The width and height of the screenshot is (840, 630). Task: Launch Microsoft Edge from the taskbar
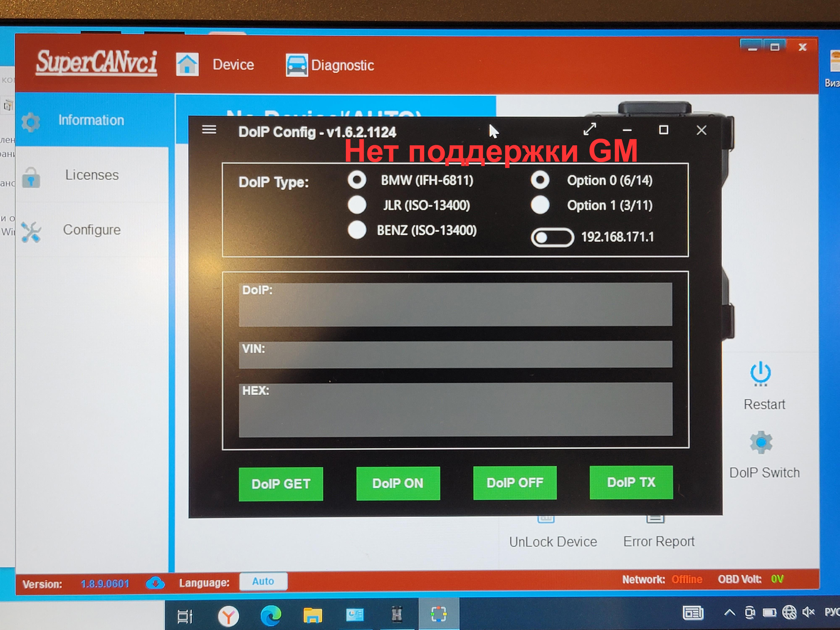coord(271,615)
